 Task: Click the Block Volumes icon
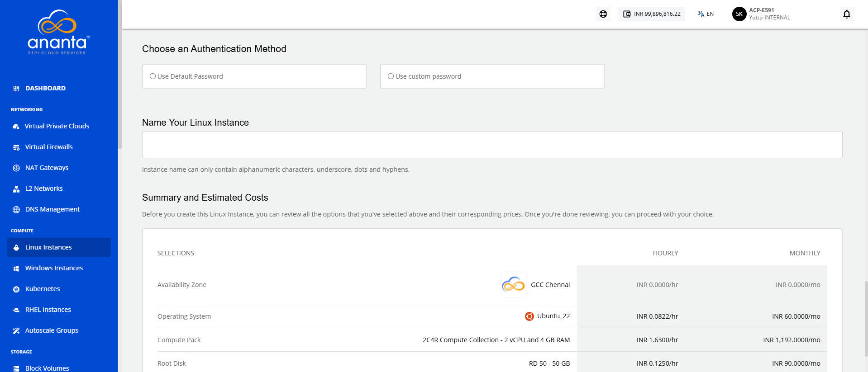(16, 369)
